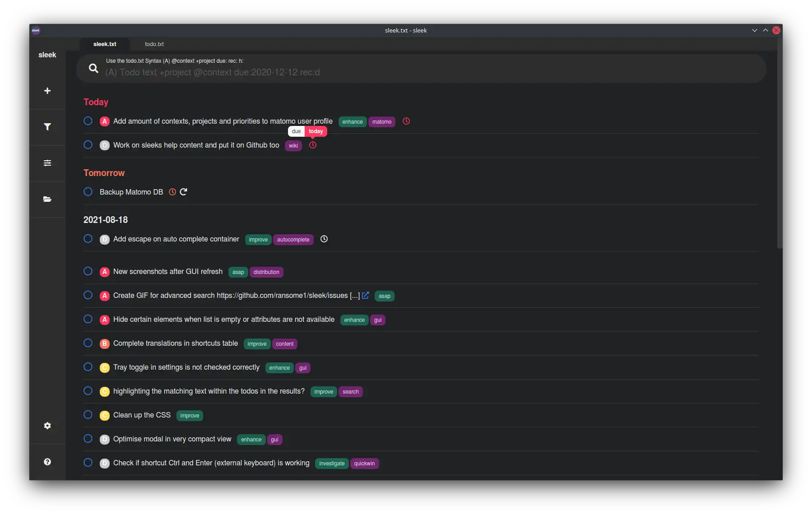Click priority D badge on Optimise modal task

coord(105,439)
